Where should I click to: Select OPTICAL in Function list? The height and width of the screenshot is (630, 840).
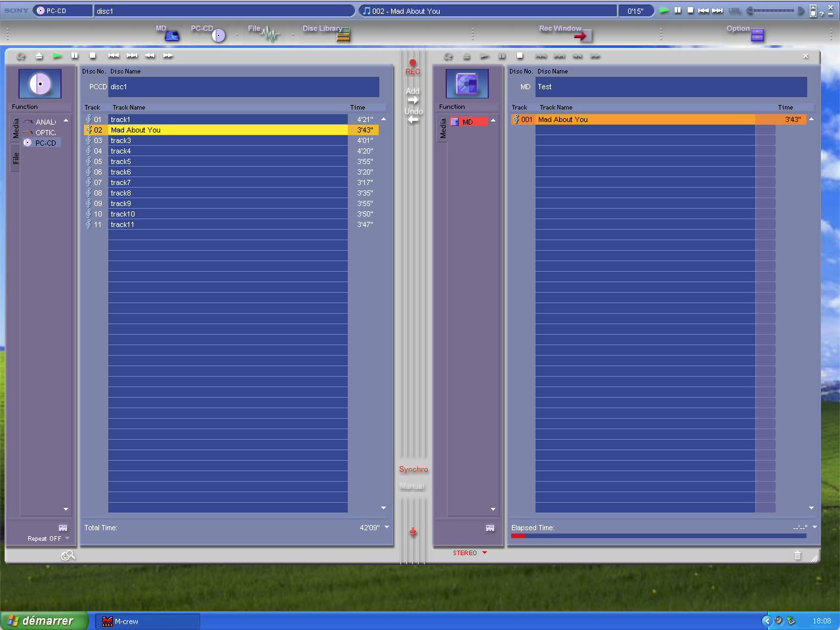click(x=41, y=133)
